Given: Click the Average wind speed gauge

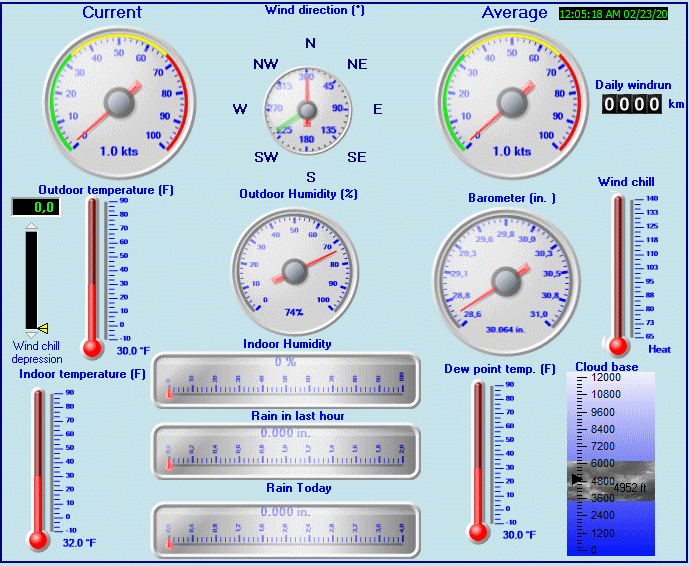Looking at the screenshot, I should point(512,102).
